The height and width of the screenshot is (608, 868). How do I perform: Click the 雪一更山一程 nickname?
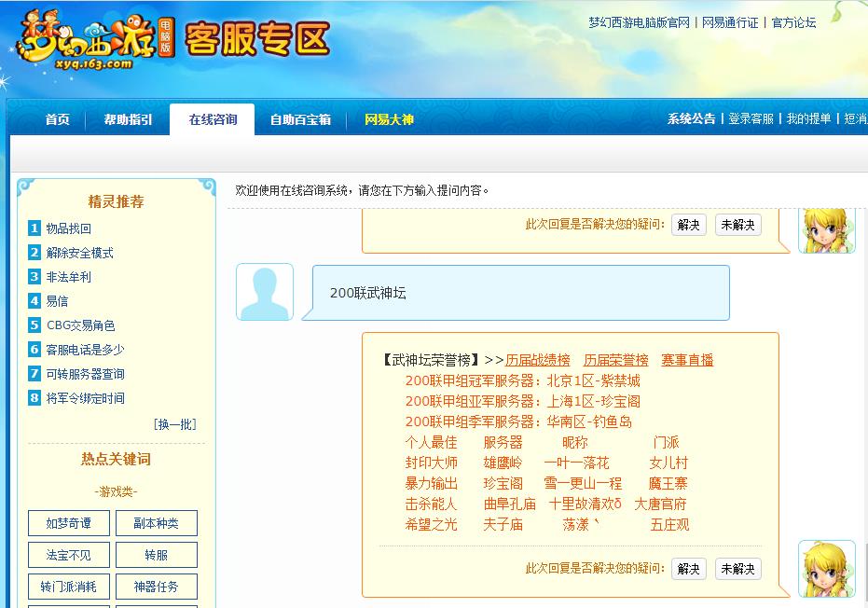[x=583, y=483]
